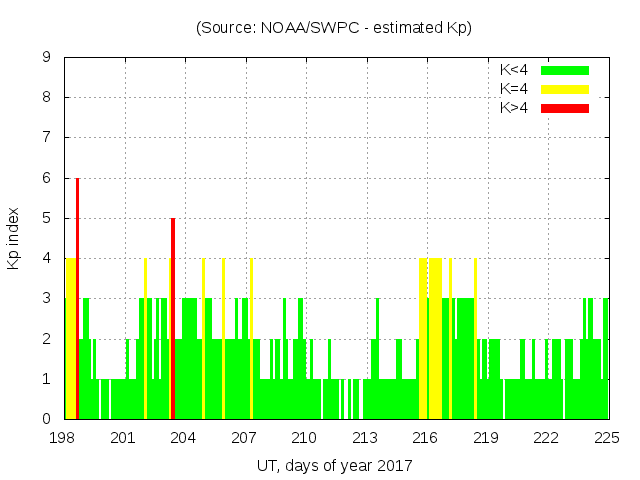Select the 207 tick on the x-axis
This screenshot has height=480, width=640.
[245, 438]
